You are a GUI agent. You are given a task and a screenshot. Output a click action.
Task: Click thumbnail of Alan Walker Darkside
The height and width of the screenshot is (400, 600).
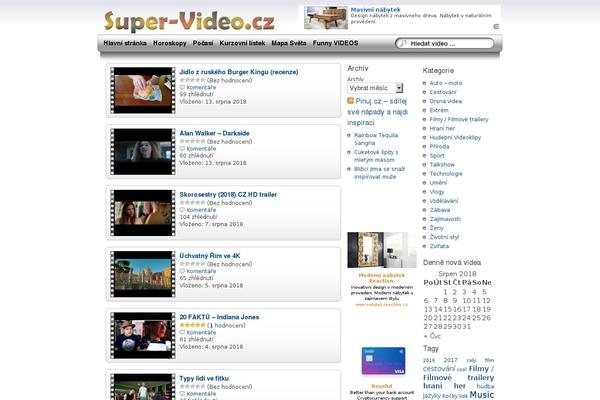point(143,152)
